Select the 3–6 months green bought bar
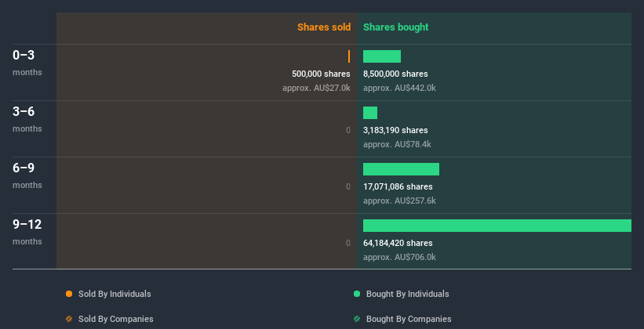 click(x=370, y=113)
